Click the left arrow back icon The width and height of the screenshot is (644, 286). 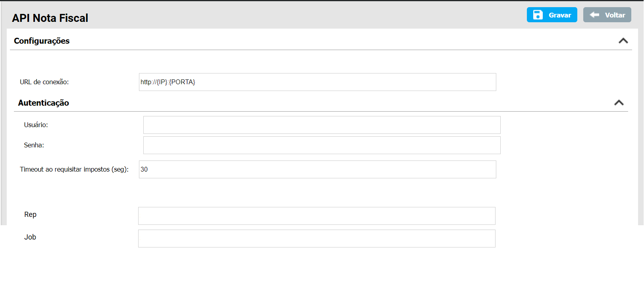tap(594, 15)
